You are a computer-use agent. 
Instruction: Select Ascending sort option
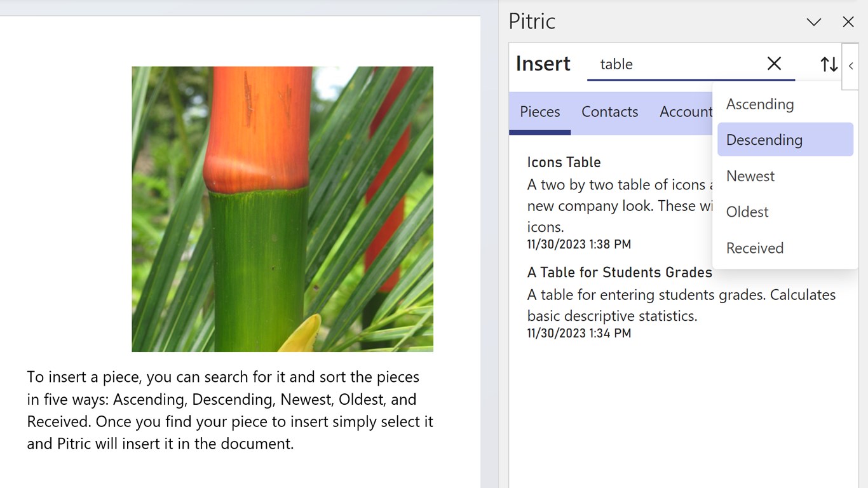pyautogui.click(x=760, y=104)
